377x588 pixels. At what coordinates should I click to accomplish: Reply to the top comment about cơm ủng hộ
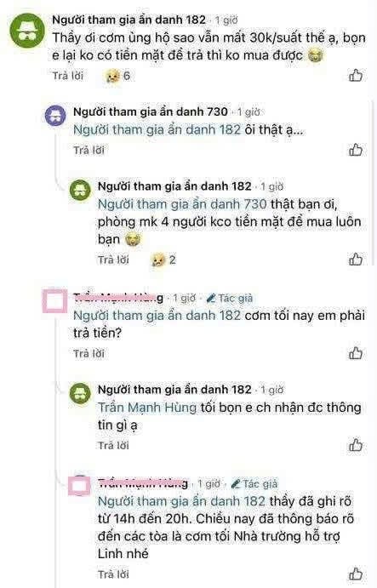(68, 76)
